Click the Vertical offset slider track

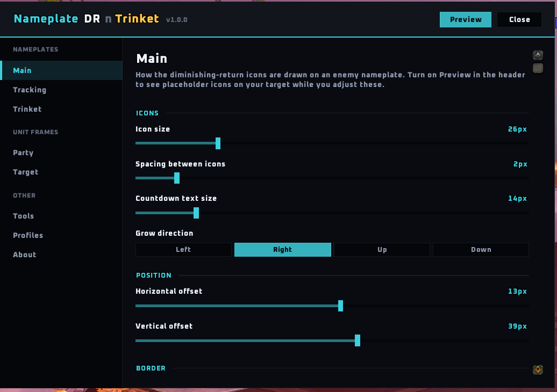pyautogui.click(x=332, y=340)
